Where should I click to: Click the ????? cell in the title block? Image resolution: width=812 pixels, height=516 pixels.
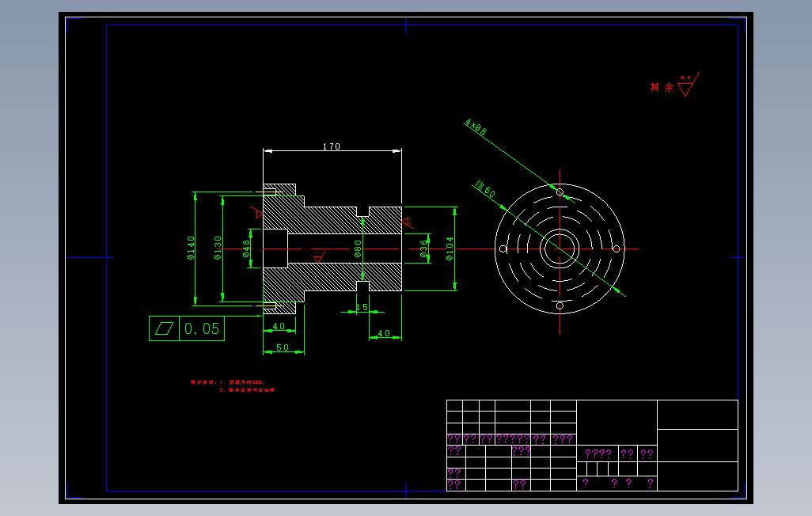513,439
